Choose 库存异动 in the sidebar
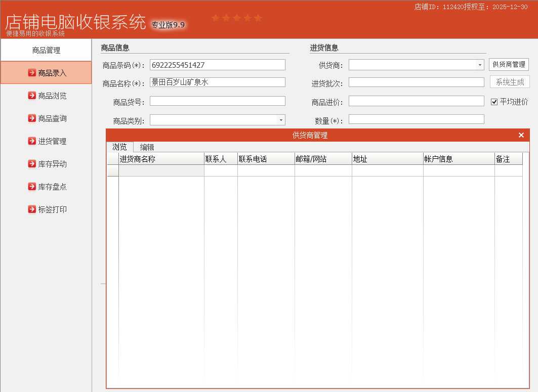The height and width of the screenshot is (392, 538). [47, 164]
